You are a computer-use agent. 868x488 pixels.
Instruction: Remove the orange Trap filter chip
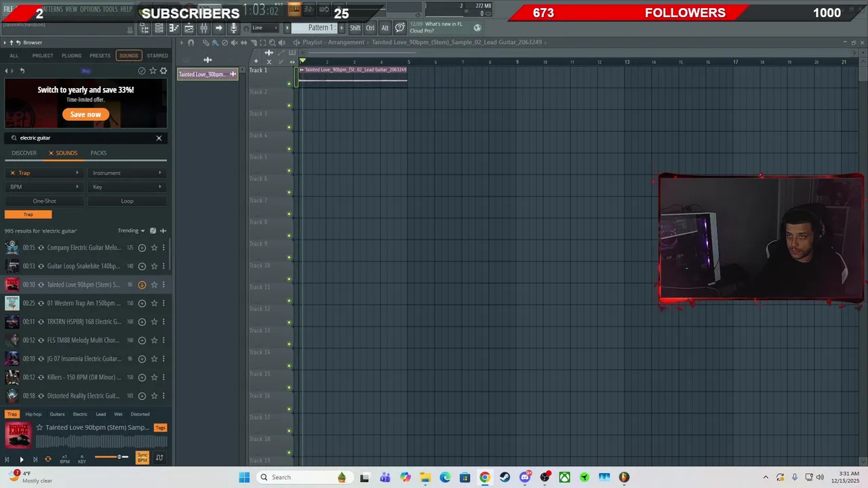click(x=28, y=214)
